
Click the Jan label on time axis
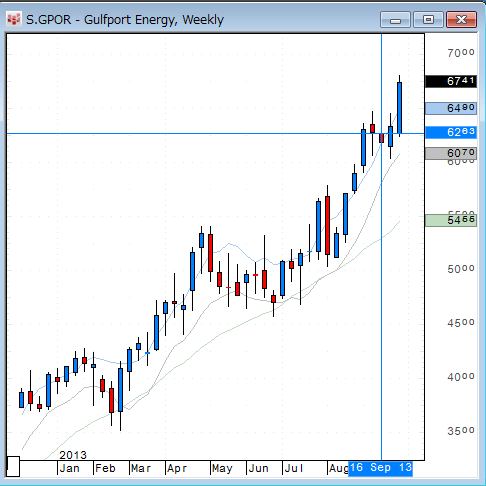point(70,468)
